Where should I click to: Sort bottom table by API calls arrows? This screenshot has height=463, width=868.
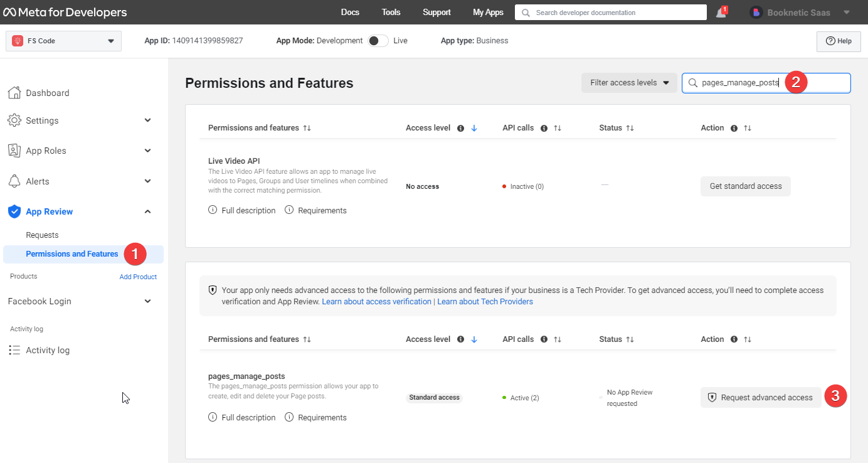pos(557,339)
